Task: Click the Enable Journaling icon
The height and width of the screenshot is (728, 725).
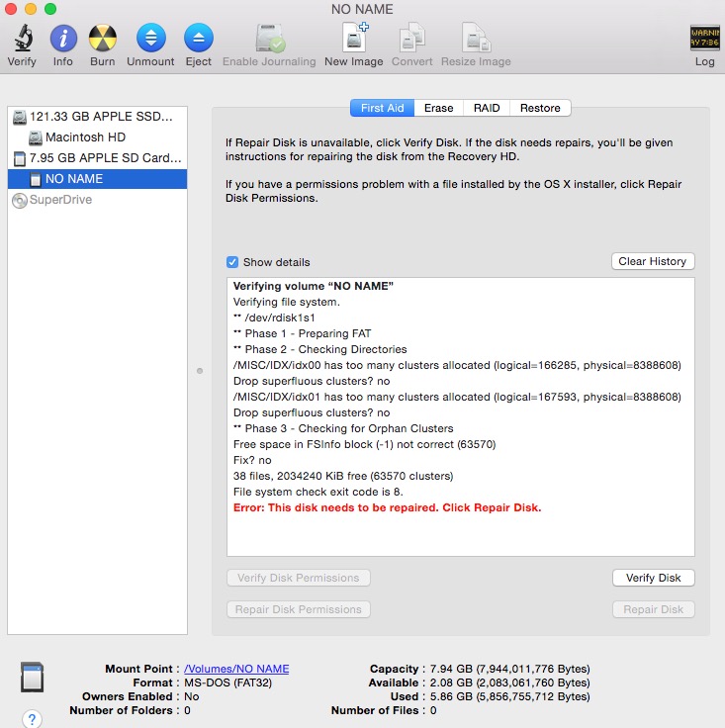Action: [269, 38]
